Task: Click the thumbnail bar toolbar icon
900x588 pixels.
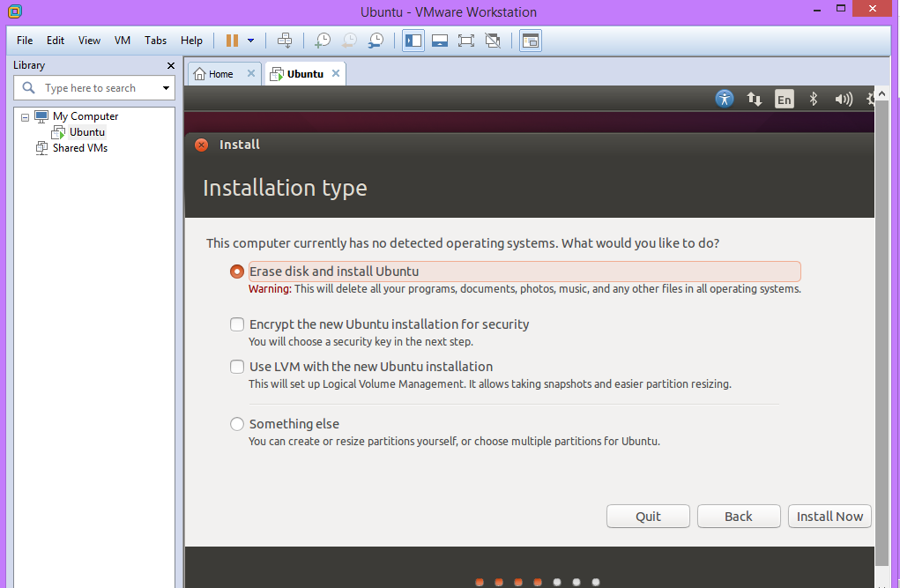Action: pos(440,41)
